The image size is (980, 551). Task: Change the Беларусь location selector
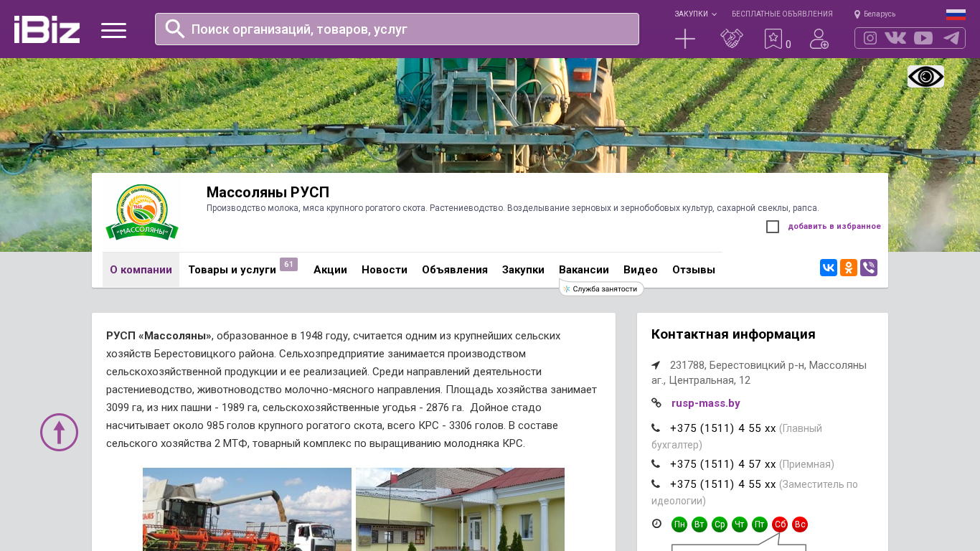(x=875, y=14)
